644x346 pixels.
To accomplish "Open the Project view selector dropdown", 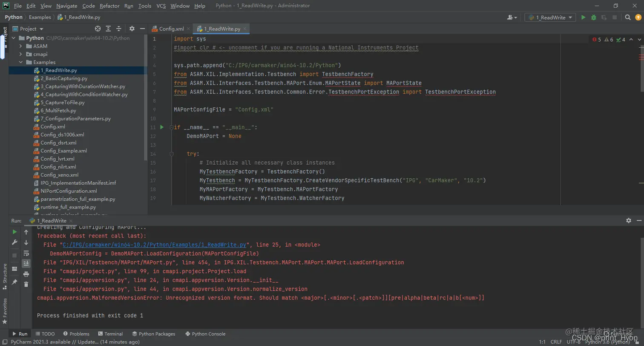I will click(28, 29).
